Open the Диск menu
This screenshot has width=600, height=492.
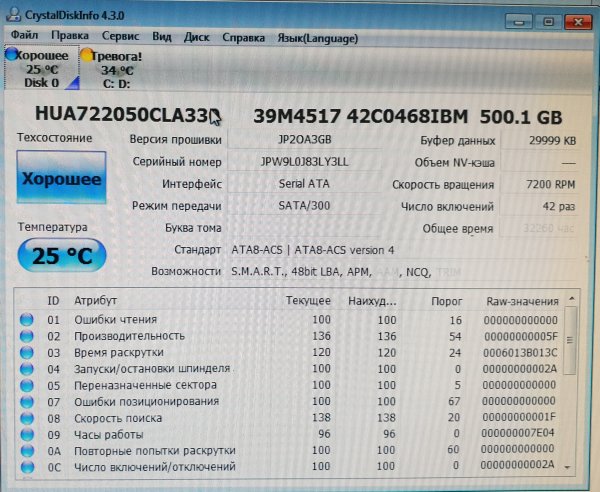point(197,37)
